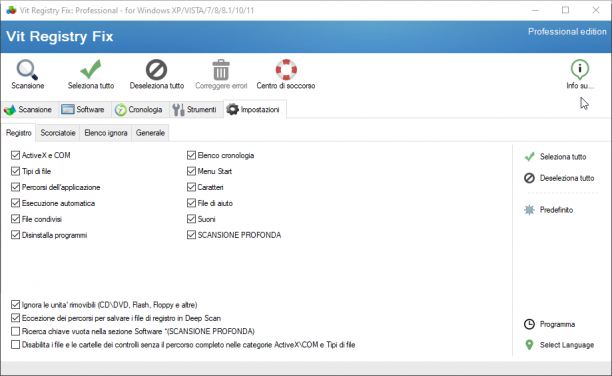
Task: Switch to the Scorciatoie sub-tab
Action: (x=58, y=133)
